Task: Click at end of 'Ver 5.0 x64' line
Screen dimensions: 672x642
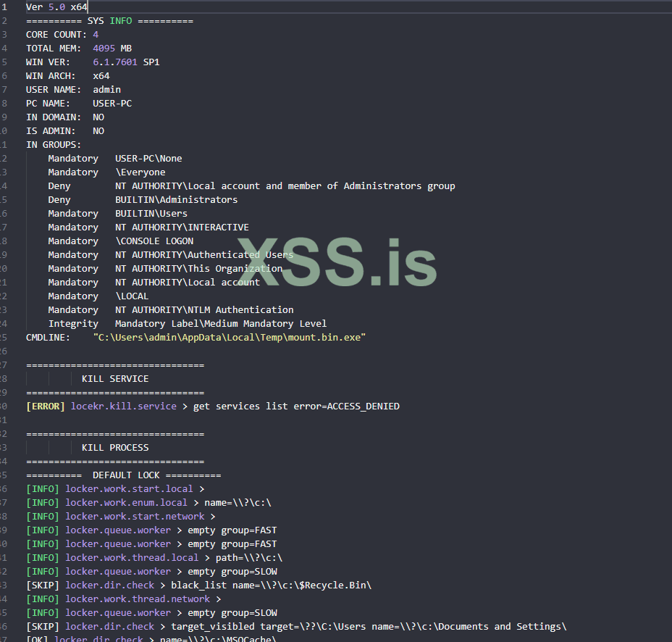Action: [x=88, y=7]
